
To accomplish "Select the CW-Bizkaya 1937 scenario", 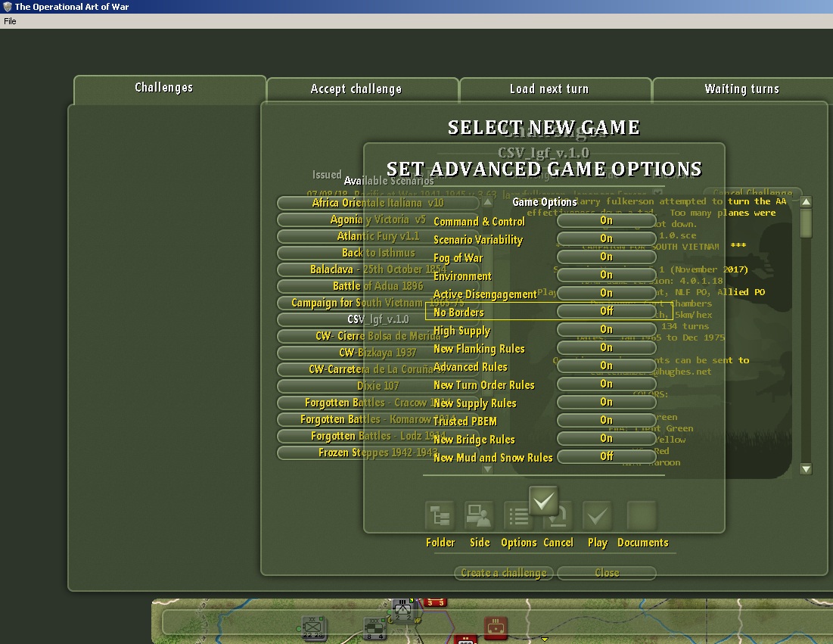I will point(378,353).
